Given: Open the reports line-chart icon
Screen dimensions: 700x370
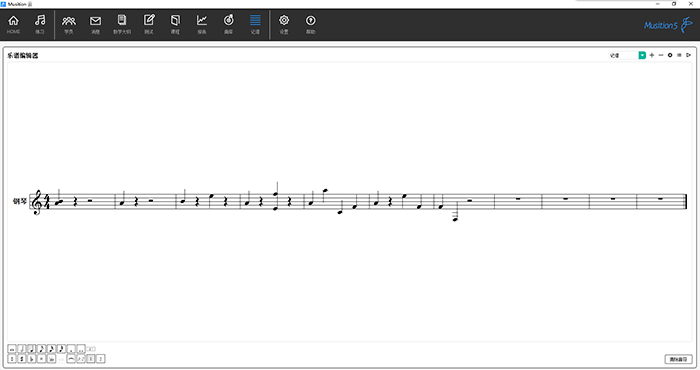Looking at the screenshot, I should 202,24.
